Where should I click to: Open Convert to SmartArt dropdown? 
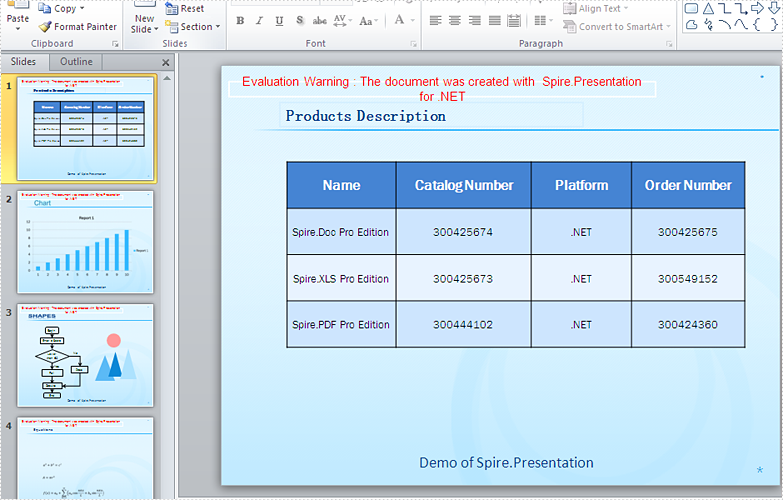click(x=617, y=26)
